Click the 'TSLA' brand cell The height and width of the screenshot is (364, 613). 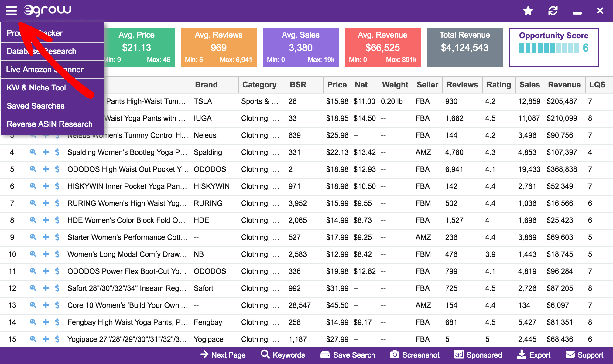tap(203, 101)
